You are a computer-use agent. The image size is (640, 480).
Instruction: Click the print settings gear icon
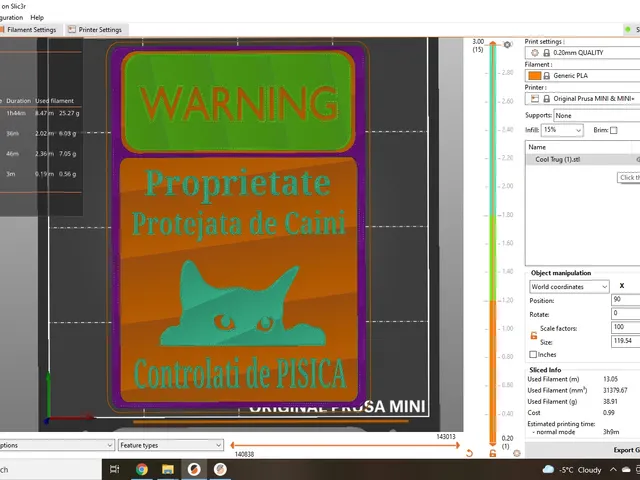[535, 53]
